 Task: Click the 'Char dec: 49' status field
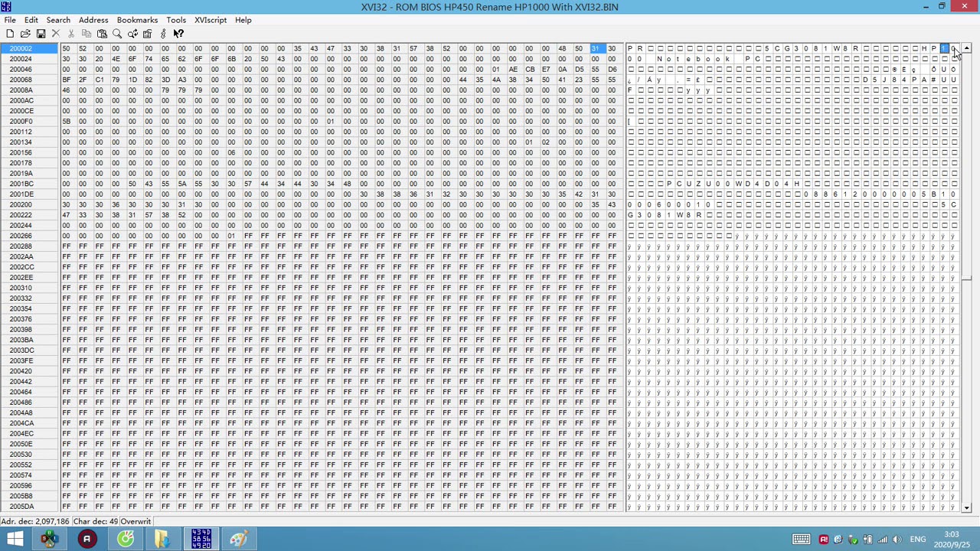click(x=95, y=522)
